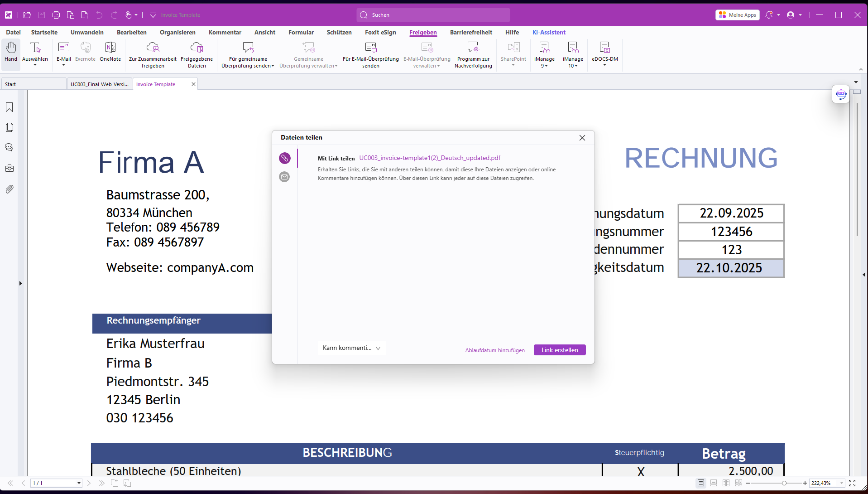Open the Datei menu

[13, 32]
